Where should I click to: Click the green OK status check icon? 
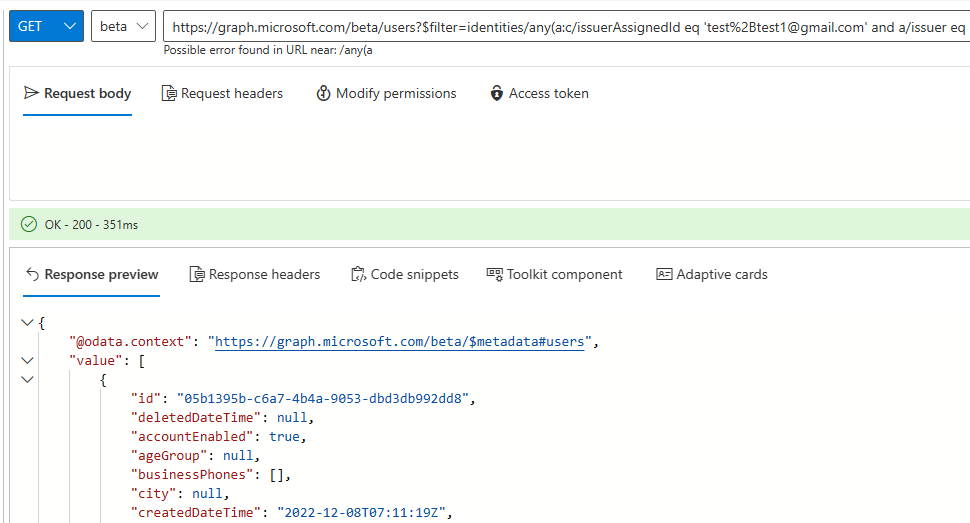[29, 224]
